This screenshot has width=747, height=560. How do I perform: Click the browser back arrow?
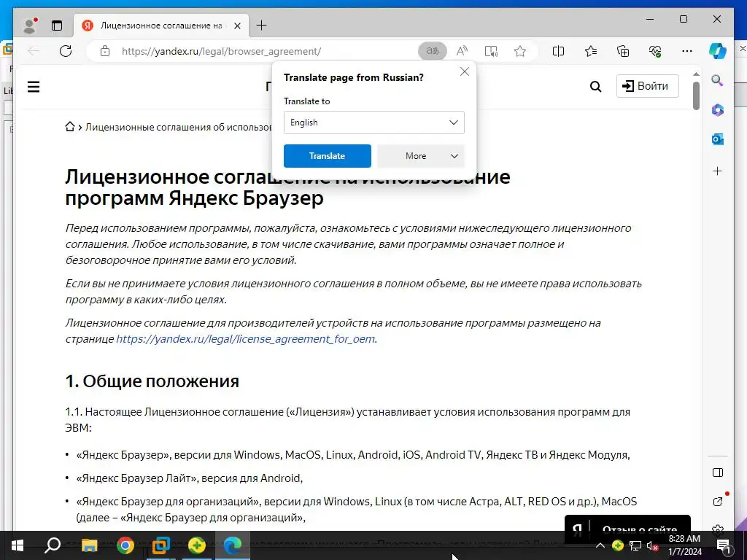point(34,51)
